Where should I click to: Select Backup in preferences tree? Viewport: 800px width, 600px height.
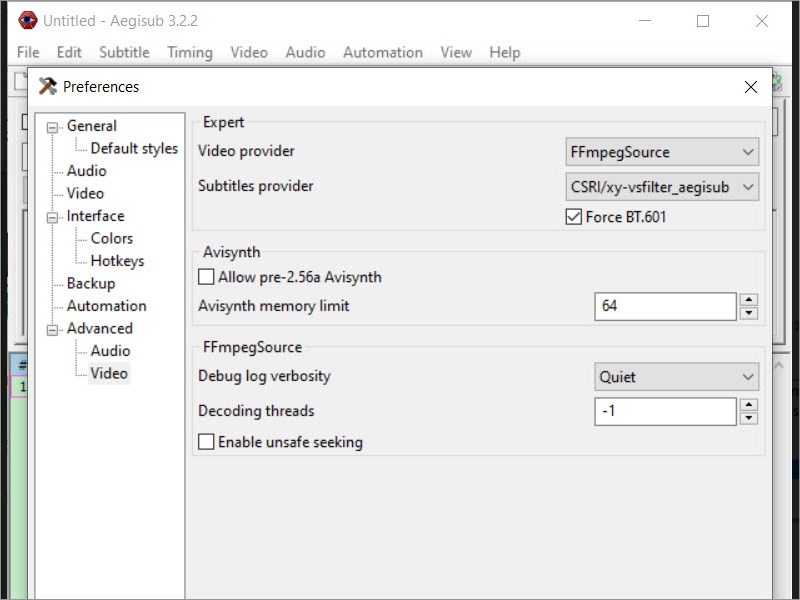(91, 284)
